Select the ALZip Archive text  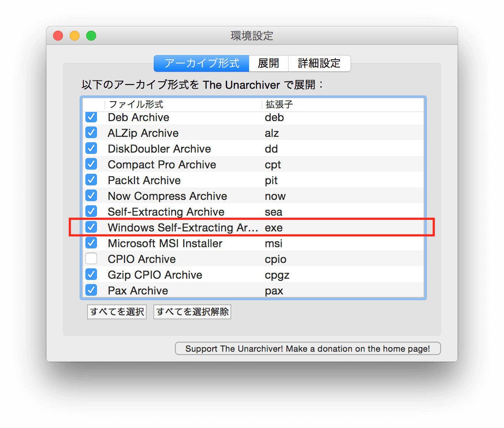pyautogui.click(x=143, y=133)
